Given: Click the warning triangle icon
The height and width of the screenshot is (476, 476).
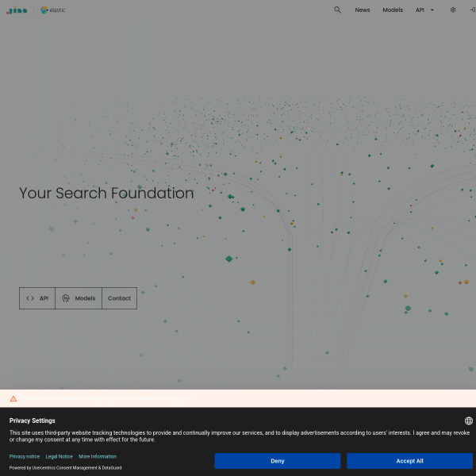Looking at the screenshot, I should point(13,398).
